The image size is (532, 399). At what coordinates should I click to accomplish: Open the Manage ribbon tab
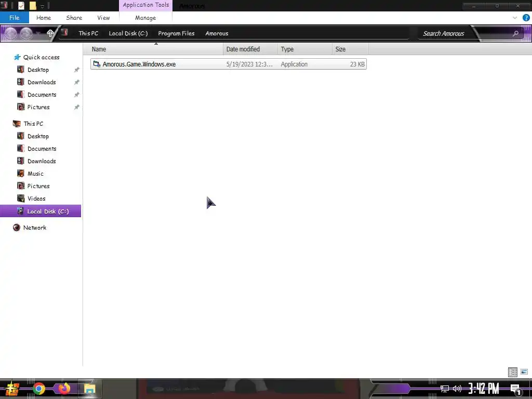pyautogui.click(x=145, y=18)
